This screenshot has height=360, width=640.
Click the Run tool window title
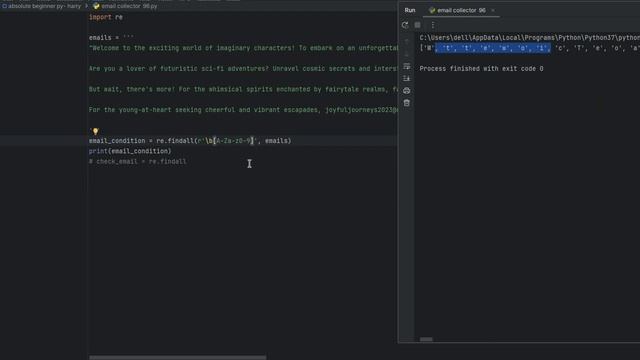pyautogui.click(x=410, y=10)
